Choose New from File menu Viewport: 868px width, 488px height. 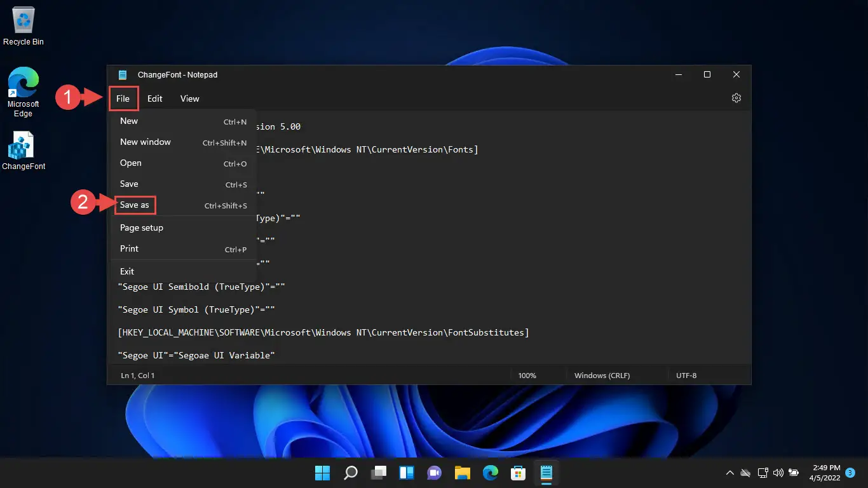coord(184,121)
